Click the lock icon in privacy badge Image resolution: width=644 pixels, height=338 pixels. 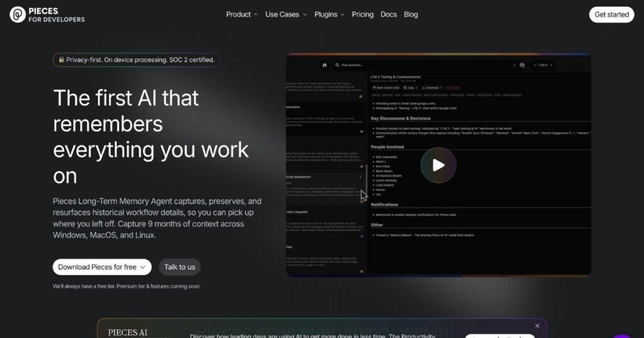pyautogui.click(x=62, y=60)
